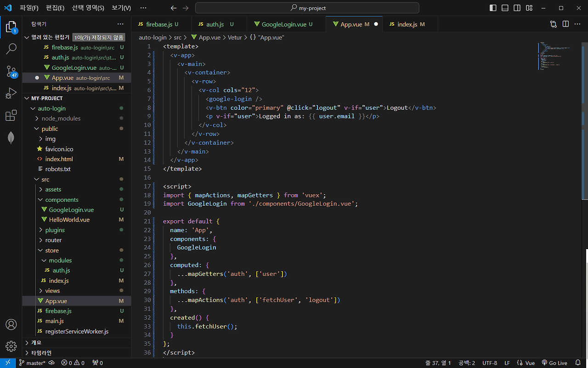Open notifications bell in status bar

pos(578,363)
